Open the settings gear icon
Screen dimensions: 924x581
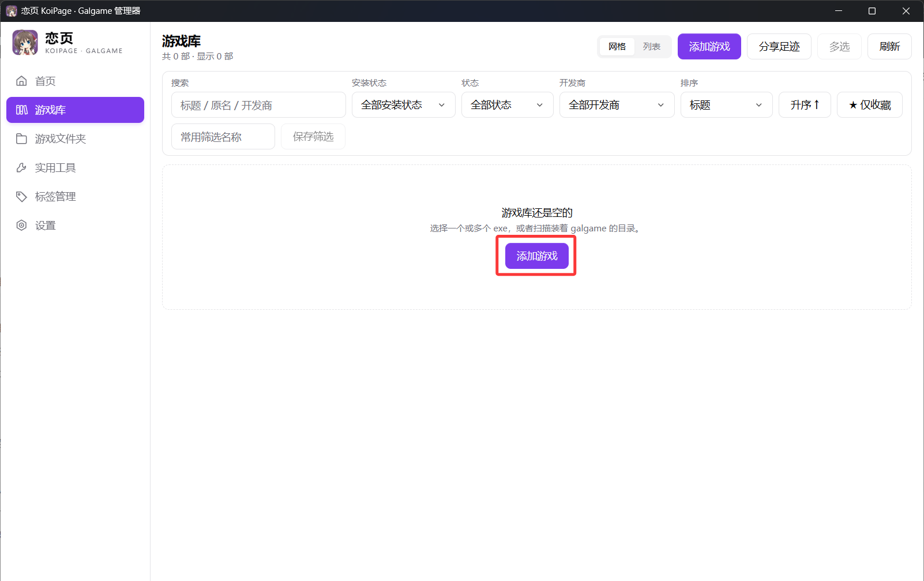[21, 225]
